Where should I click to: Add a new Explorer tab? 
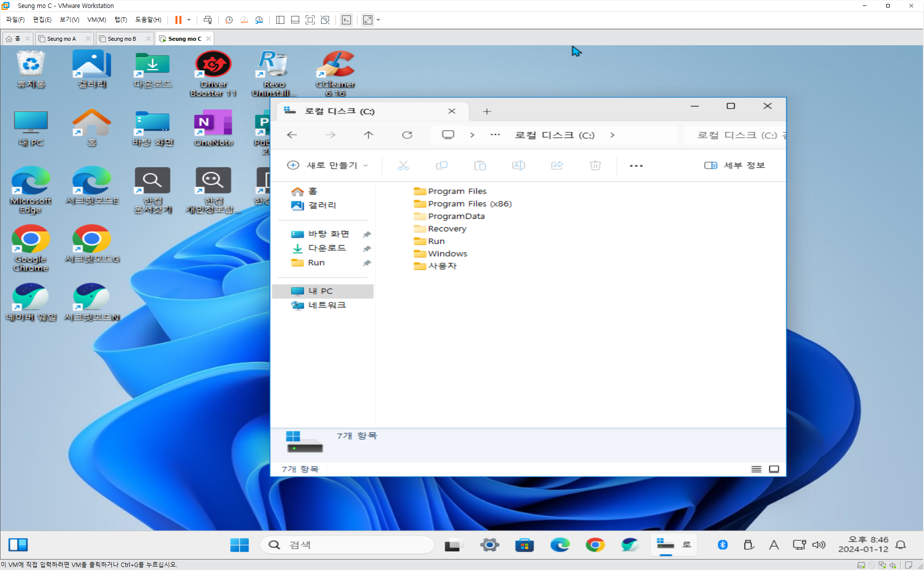click(487, 111)
